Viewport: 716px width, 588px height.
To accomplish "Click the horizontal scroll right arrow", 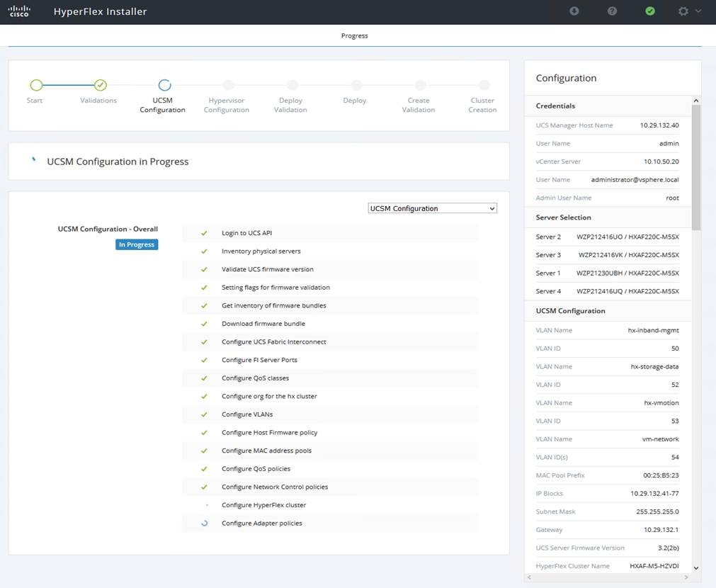I will tap(686, 577).
